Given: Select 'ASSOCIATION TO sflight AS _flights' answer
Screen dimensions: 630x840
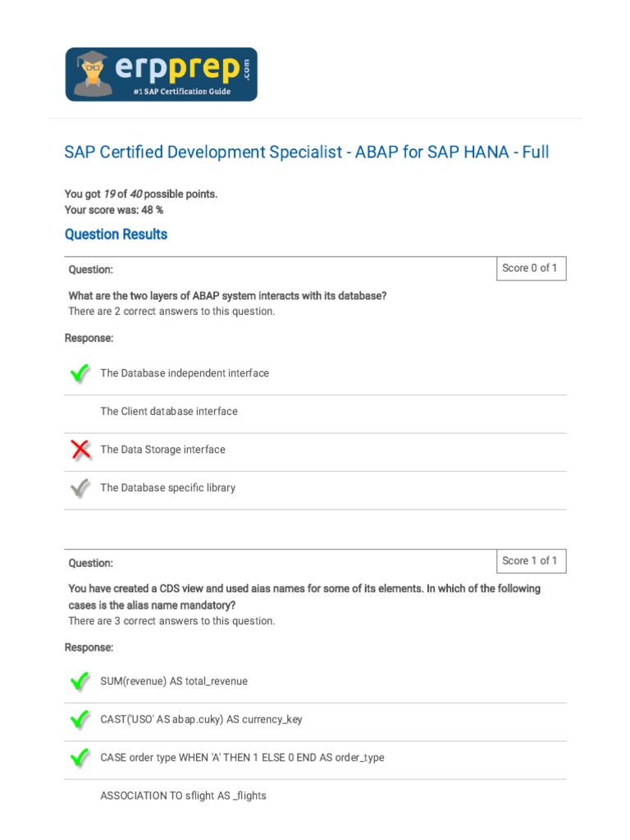Looking at the screenshot, I should pyautogui.click(x=183, y=796).
